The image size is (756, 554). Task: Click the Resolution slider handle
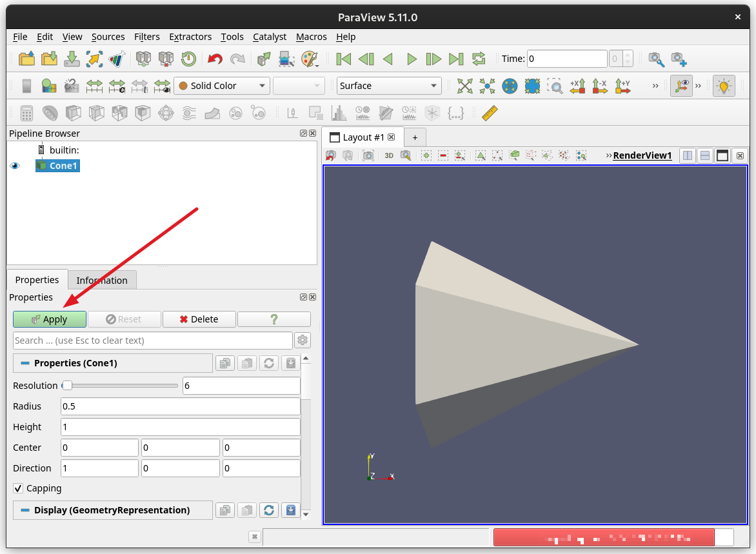point(67,385)
